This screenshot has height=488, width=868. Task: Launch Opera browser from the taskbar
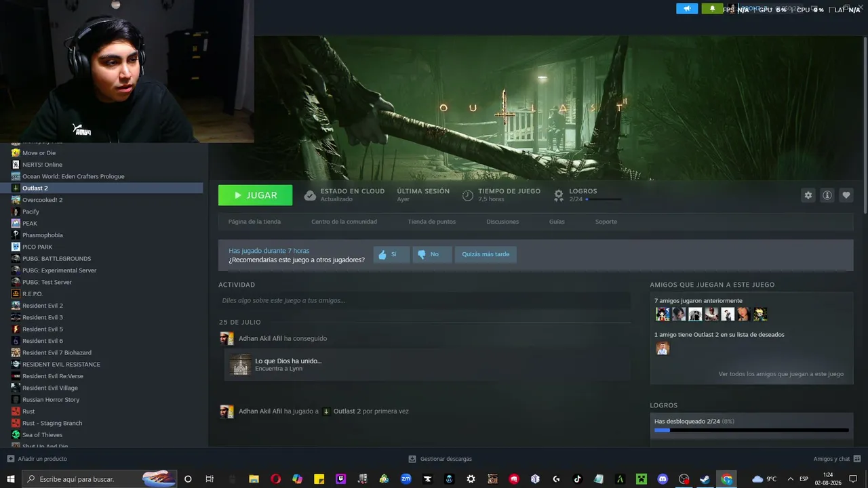point(275,479)
